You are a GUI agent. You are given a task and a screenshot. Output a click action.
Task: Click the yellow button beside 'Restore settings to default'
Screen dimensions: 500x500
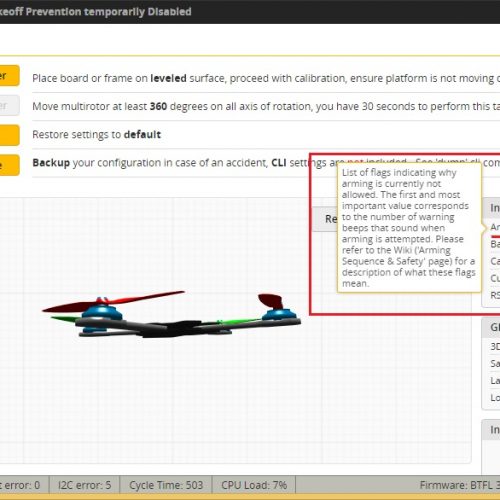tap(9, 135)
